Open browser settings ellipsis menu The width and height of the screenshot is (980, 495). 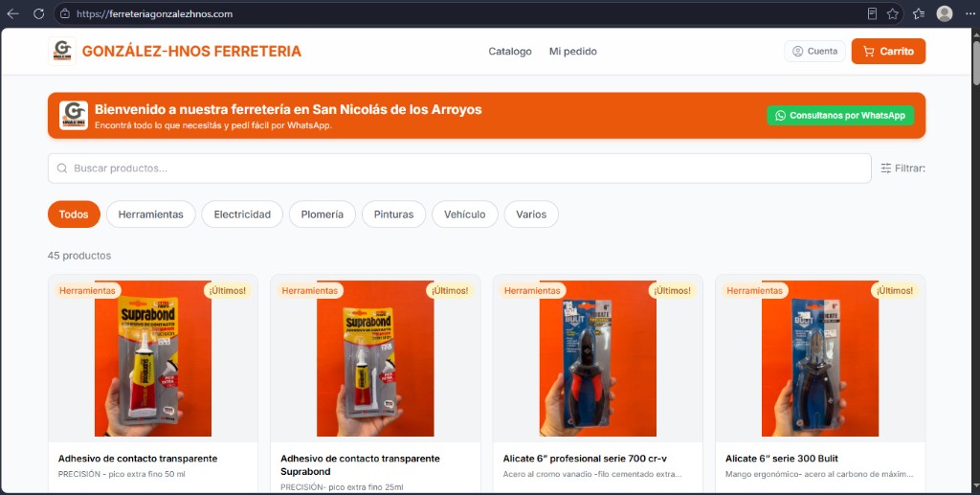[970, 13]
